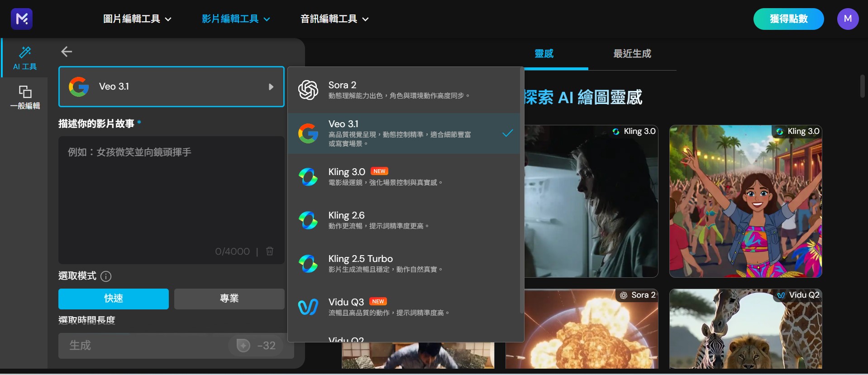Viewport: 868px width, 375px height.
Task: Click the 影片編輯工具 chevron arrow
Action: (x=267, y=19)
